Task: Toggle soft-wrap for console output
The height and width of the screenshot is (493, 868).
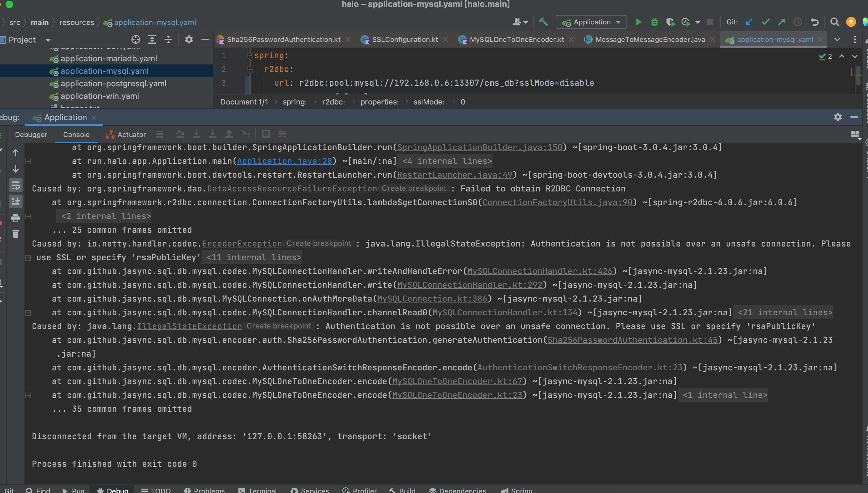Action: pos(16,185)
